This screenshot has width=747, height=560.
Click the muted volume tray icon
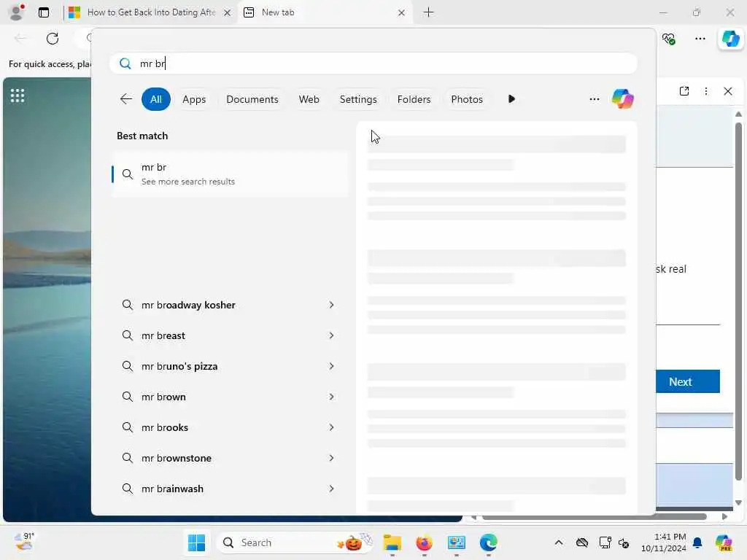point(624,542)
